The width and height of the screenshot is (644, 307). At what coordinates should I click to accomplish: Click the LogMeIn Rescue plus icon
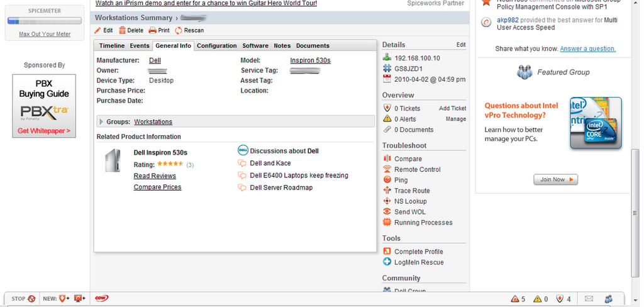tap(387, 262)
